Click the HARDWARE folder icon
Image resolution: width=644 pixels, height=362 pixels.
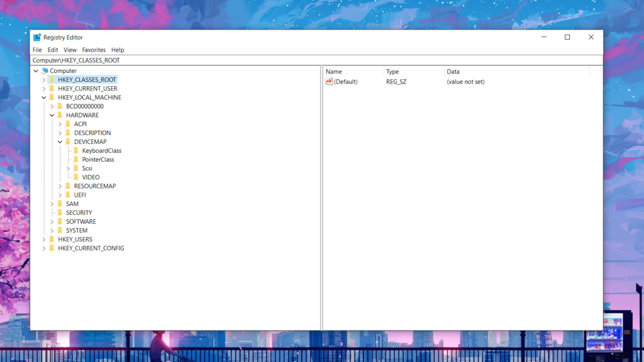coord(60,115)
